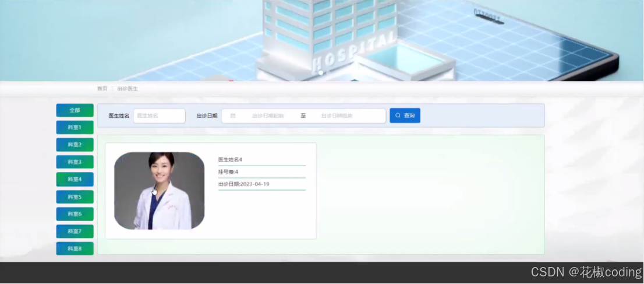Filter doctors by 科室2
644x284 pixels.
tap(75, 145)
